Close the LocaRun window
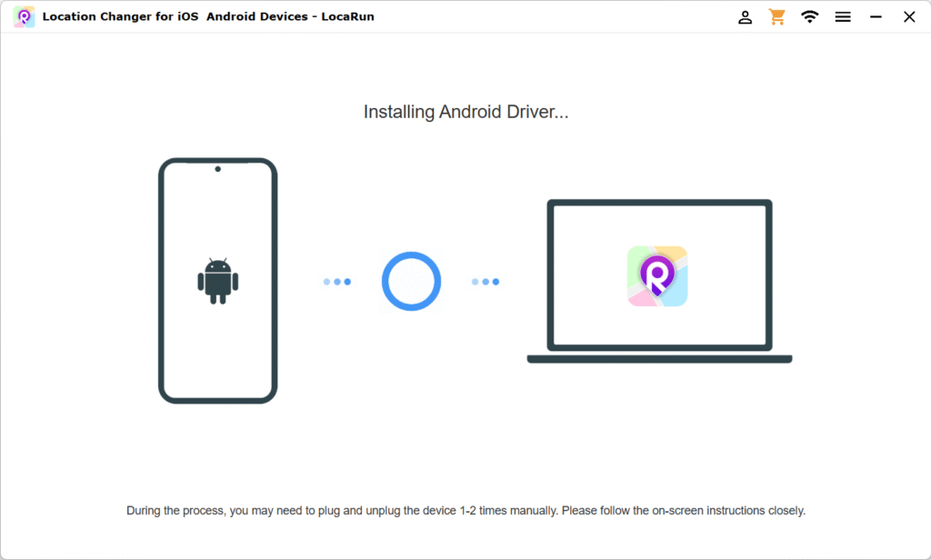The height and width of the screenshot is (560, 931). (909, 16)
